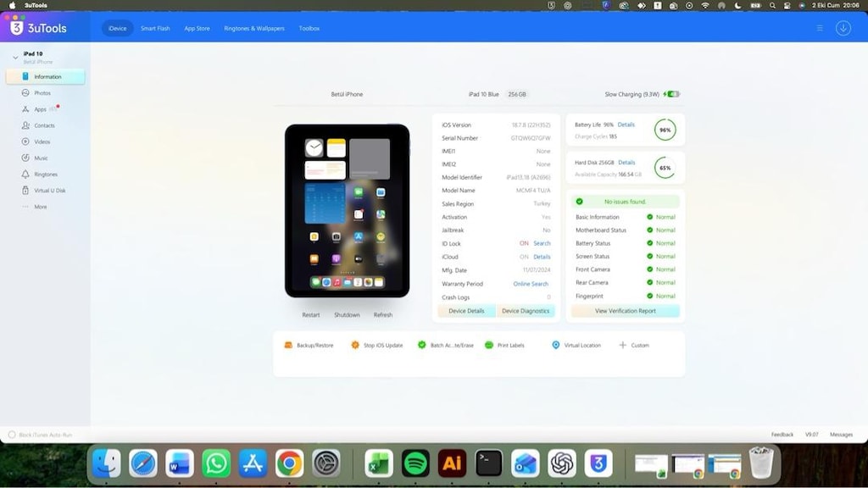868x488 pixels.
Task: Open Batch Activate/Erase tool
Action: pyautogui.click(x=446, y=346)
